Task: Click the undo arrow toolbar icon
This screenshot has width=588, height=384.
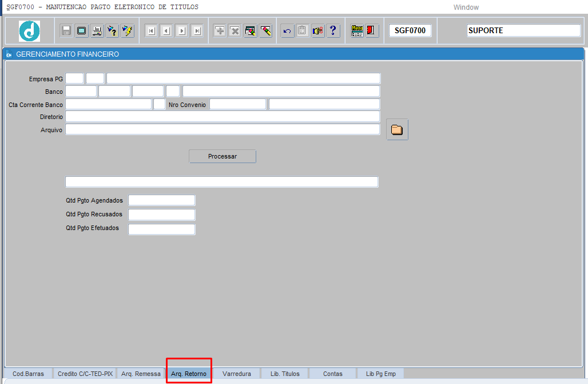Action: [287, 31]
